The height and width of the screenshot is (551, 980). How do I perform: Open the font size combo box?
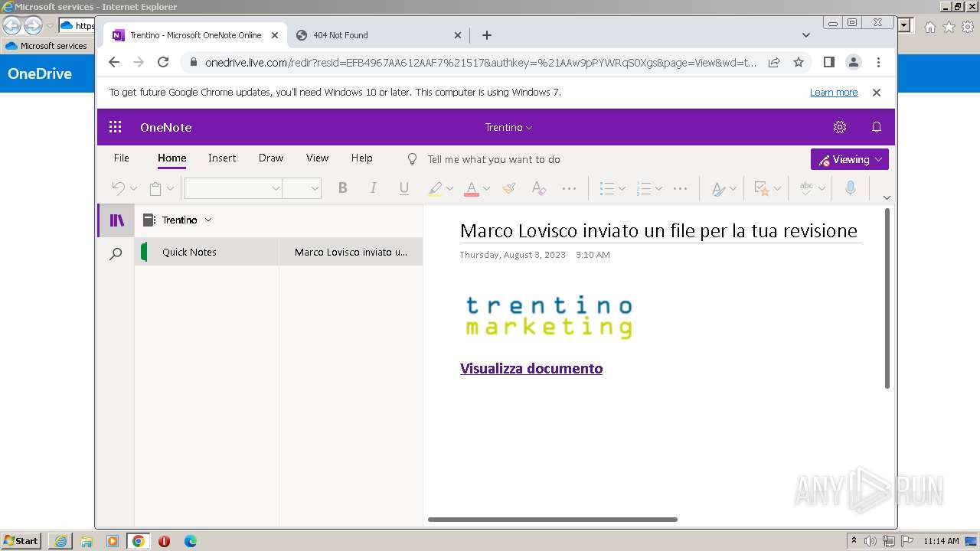(x=301, y=188)
